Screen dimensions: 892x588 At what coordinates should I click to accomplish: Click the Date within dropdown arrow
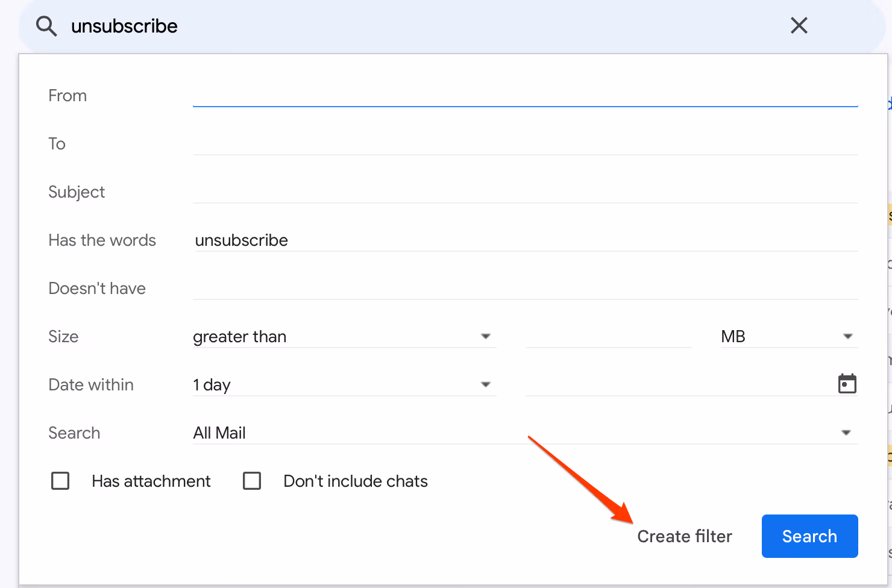[x=486, y=384]
